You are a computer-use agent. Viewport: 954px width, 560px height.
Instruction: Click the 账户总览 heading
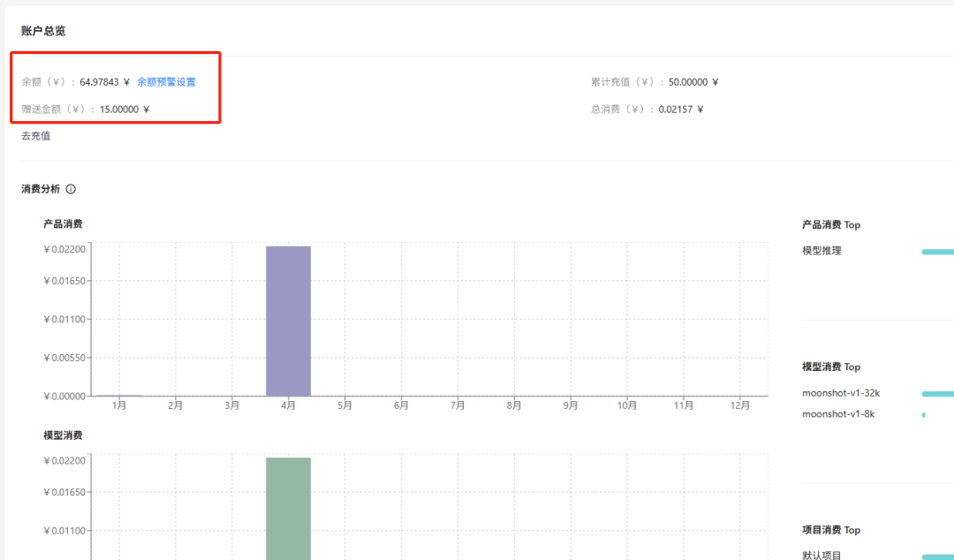coord(43,31)
